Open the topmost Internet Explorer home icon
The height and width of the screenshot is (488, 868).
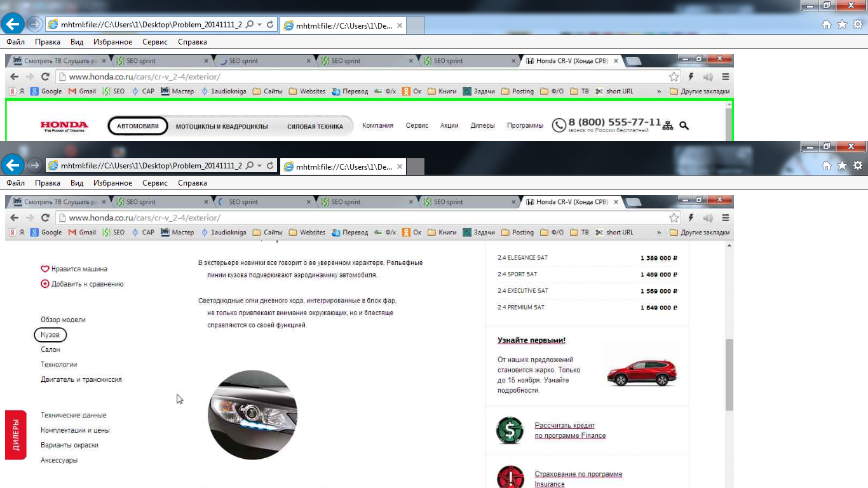(826, 25)
